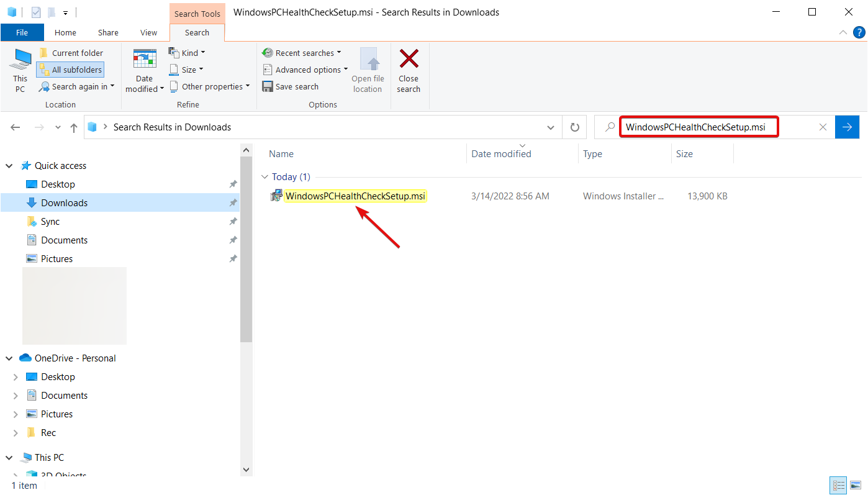Viewport: 868px width, 495px height.
Task: Click the Kind filter icon
Action: (174, 53)
